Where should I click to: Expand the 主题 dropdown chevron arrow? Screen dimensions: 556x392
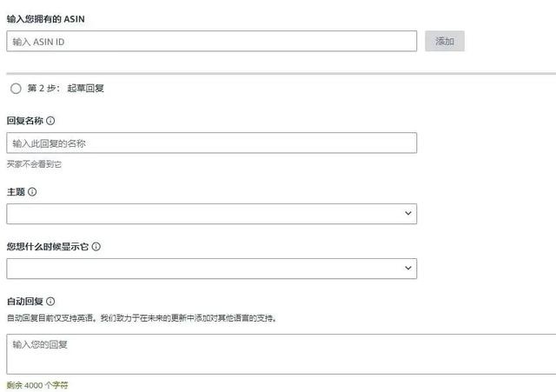click(x=408, y=213)
